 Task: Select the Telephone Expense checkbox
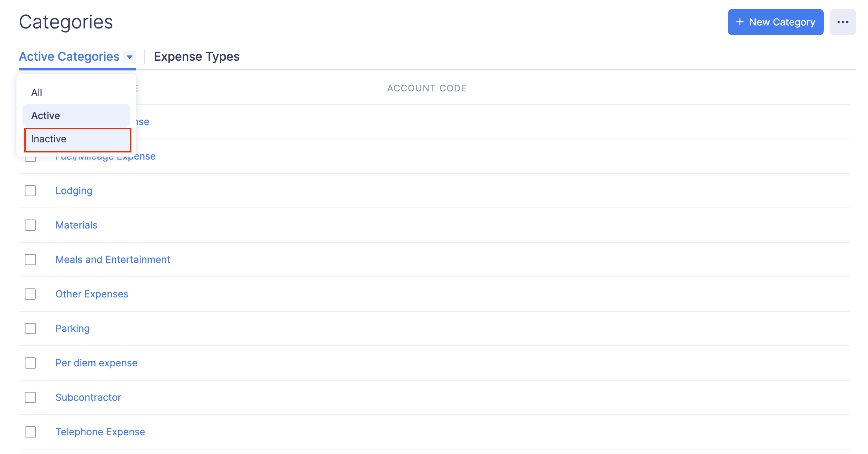click(30, 432)
